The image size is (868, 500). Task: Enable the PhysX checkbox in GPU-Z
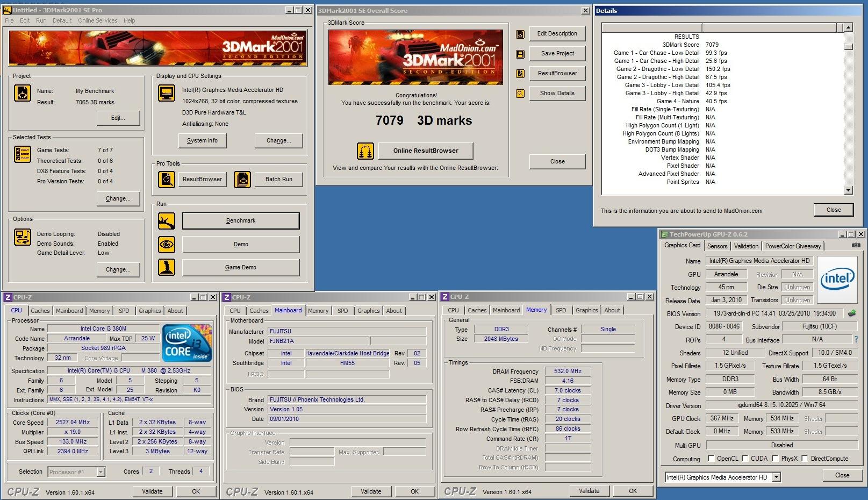775,459
